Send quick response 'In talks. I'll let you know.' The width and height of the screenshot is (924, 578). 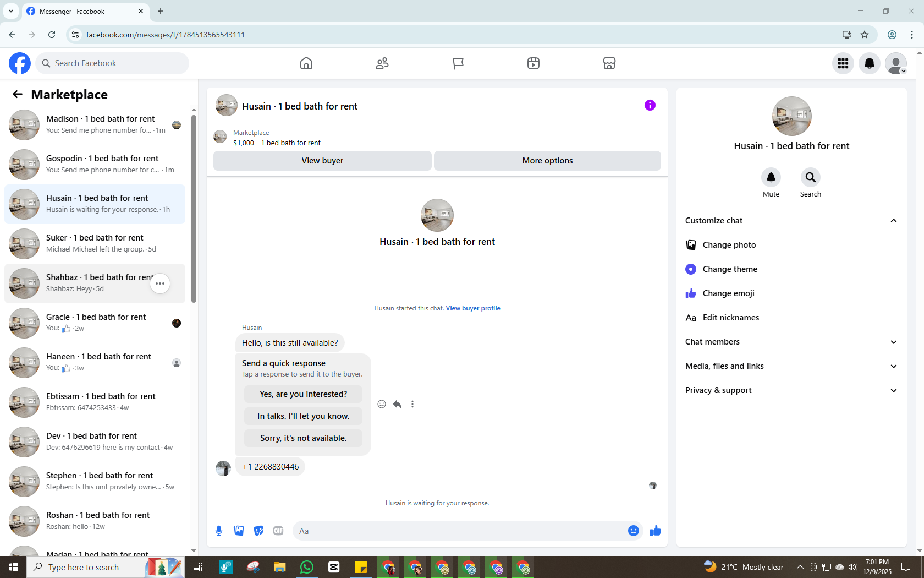[303, 416]
